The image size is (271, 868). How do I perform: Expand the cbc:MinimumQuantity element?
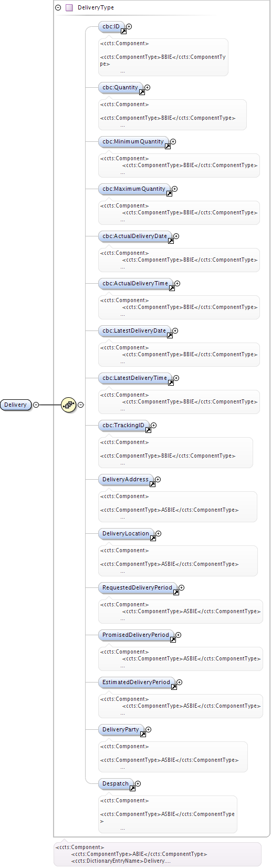coord(173,141)
